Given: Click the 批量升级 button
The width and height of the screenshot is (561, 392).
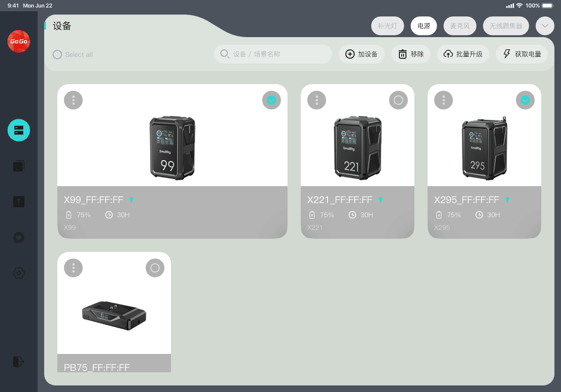Looking at the screenshot, I should click(463, 54).
